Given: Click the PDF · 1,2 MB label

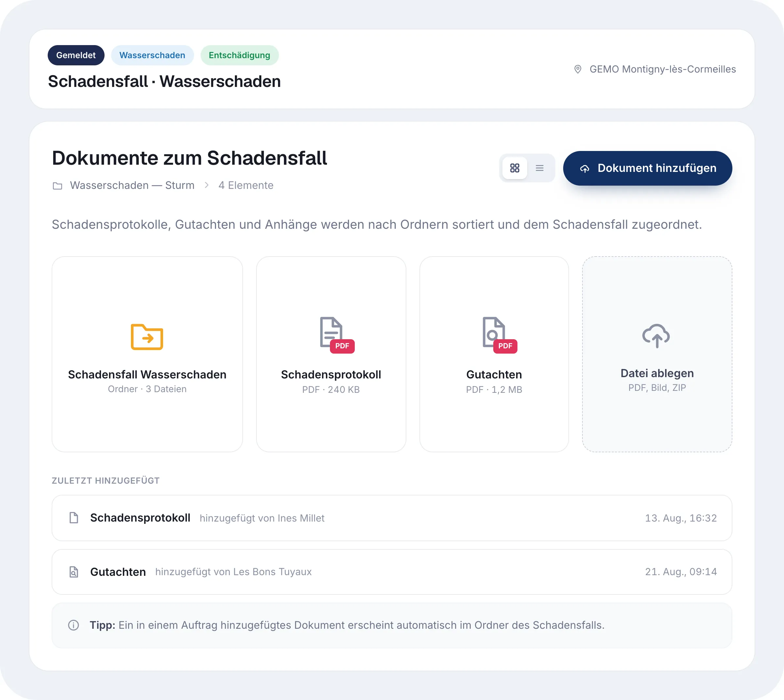Looking at the screenshot, I should click(494, 390).
